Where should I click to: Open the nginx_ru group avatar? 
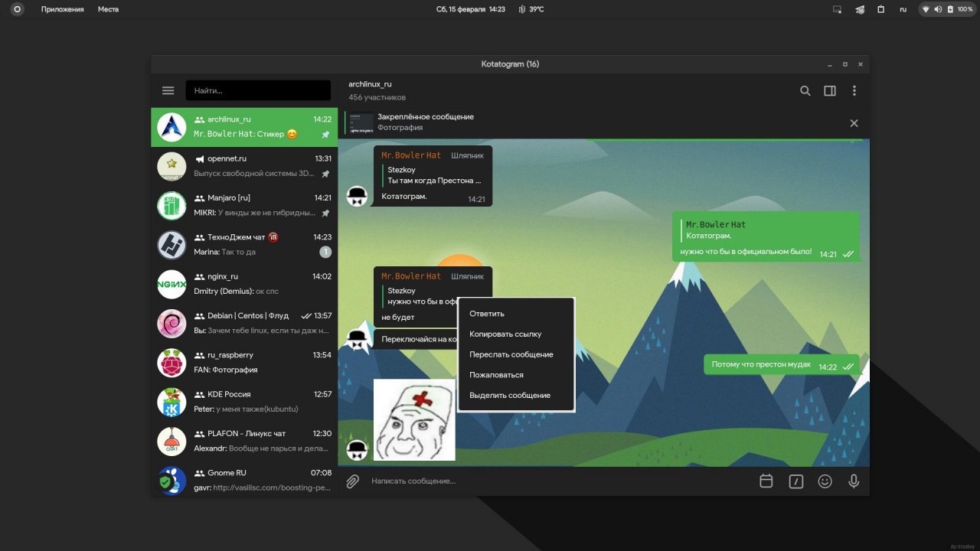tap(171, 284)
